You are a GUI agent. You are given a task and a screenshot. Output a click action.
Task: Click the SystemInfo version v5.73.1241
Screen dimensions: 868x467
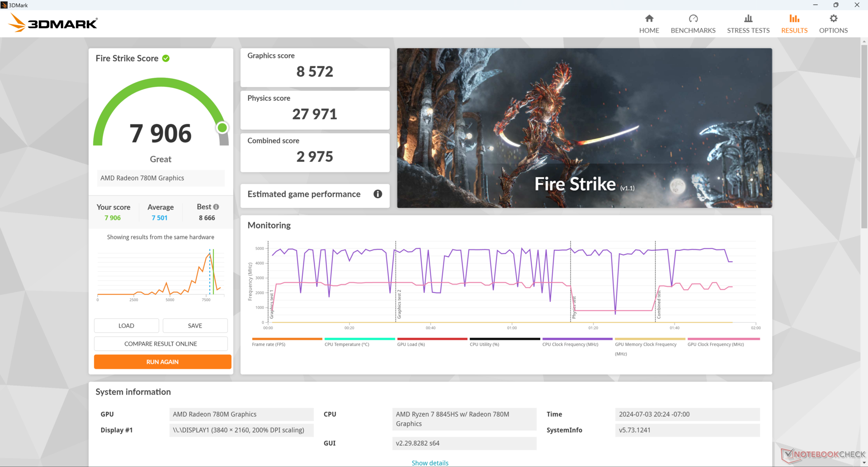point(687,430)
